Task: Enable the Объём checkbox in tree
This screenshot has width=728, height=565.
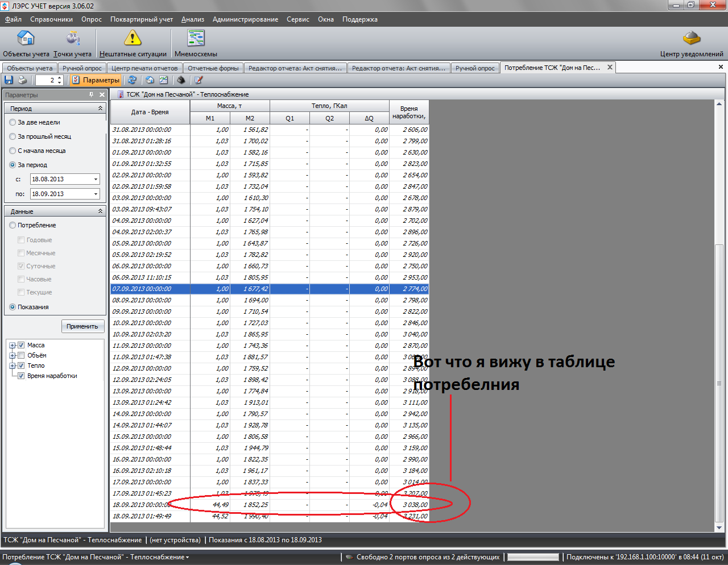Action: coord(21,355)
